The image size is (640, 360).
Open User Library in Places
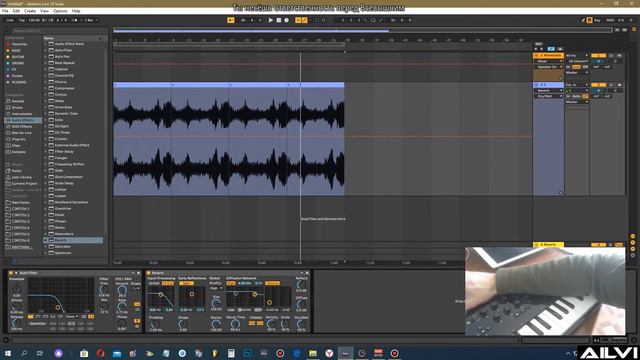21,177
